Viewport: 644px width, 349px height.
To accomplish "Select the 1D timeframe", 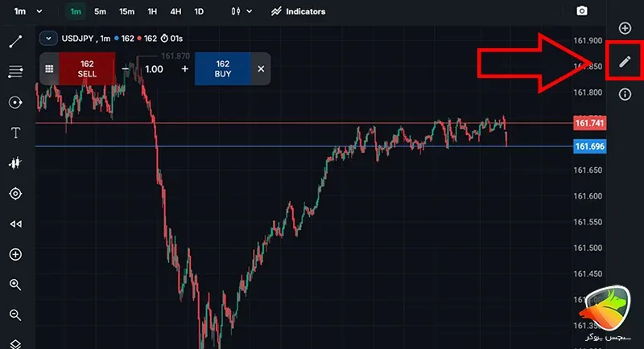I will (199, 11).
